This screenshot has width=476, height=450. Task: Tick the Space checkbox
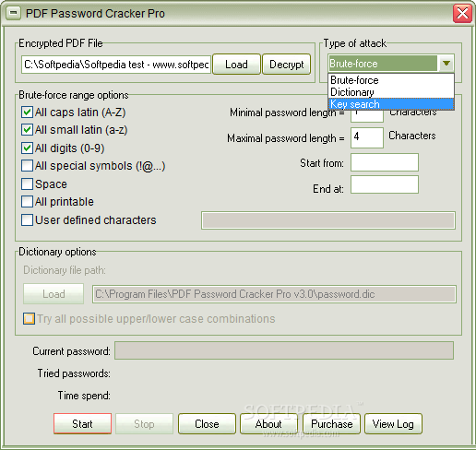click(27, 184)
